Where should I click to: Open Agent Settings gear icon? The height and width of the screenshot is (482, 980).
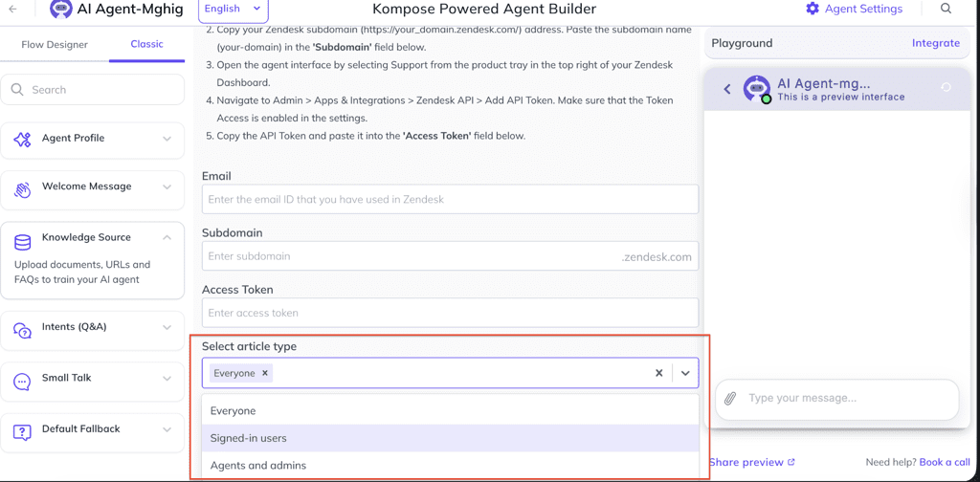click(x=812, y=9)
